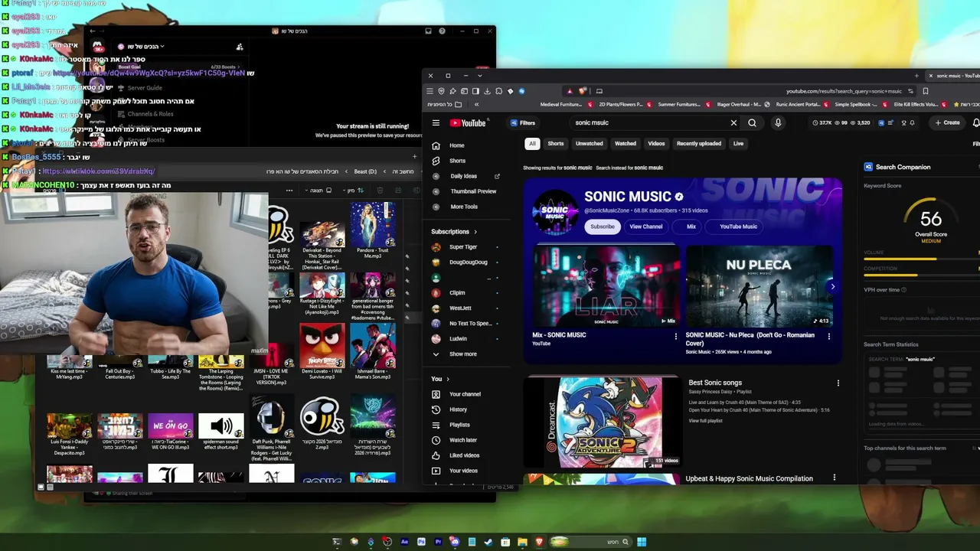980x551 pixels.
Task: Open the Super Tiger subscription
Action: 463,247
